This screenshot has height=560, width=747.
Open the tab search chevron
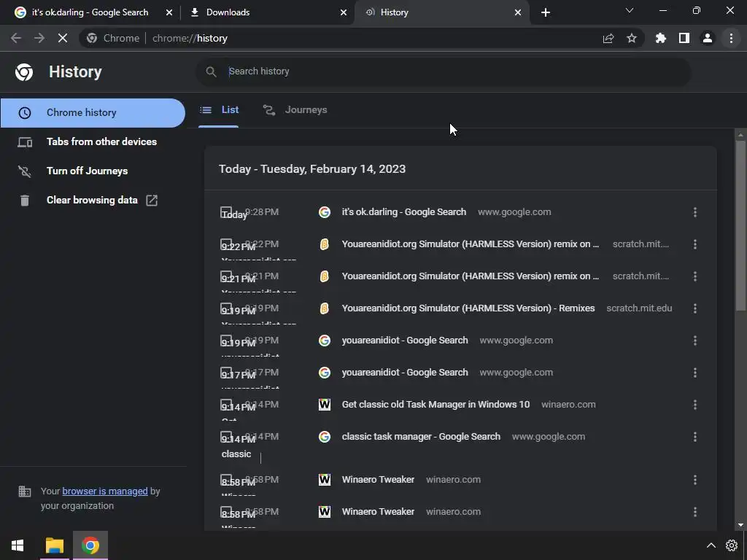(x=630, y=10)
